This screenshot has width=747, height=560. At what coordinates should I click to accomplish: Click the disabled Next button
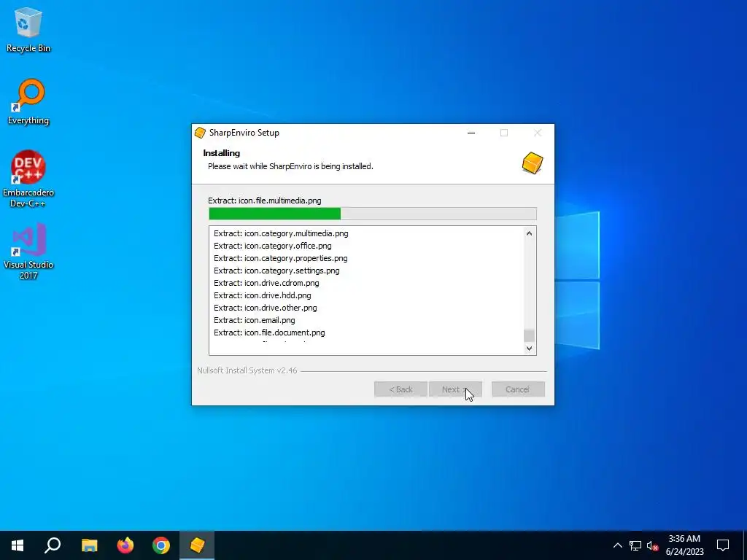pos(455,389)
